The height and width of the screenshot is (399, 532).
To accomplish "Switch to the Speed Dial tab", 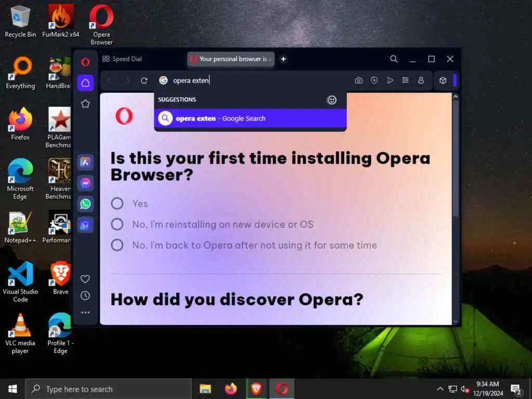I will click(x=122, y=59).
